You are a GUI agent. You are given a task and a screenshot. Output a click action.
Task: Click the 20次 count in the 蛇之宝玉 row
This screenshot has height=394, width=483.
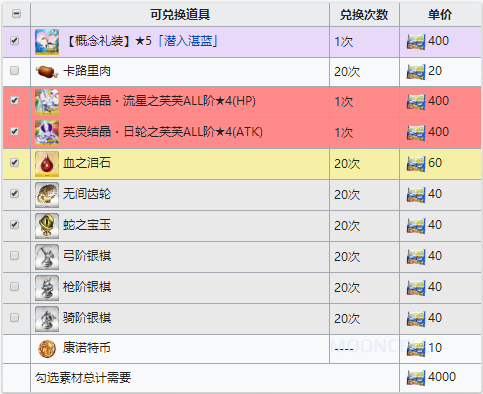[347, 226]
